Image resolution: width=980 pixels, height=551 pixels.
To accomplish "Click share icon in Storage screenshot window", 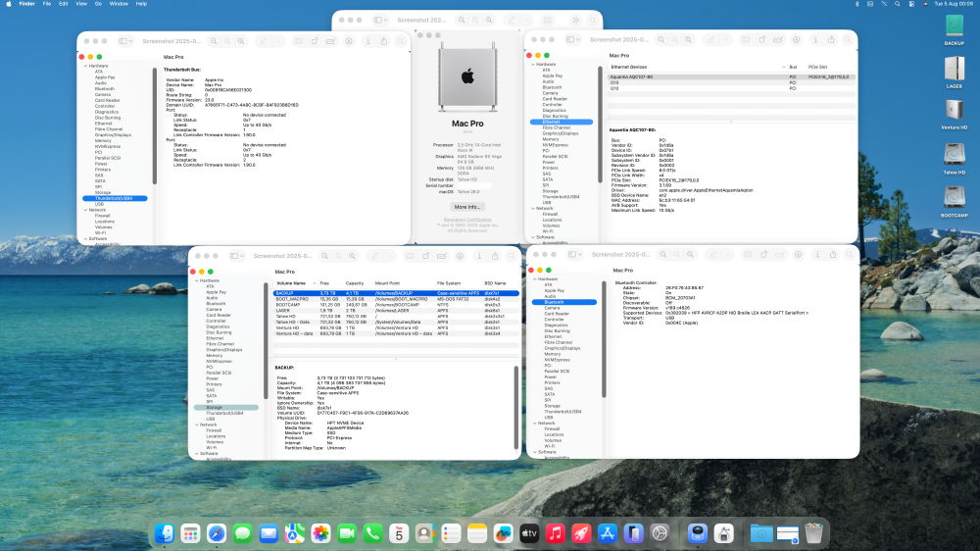I will (495, 256).
